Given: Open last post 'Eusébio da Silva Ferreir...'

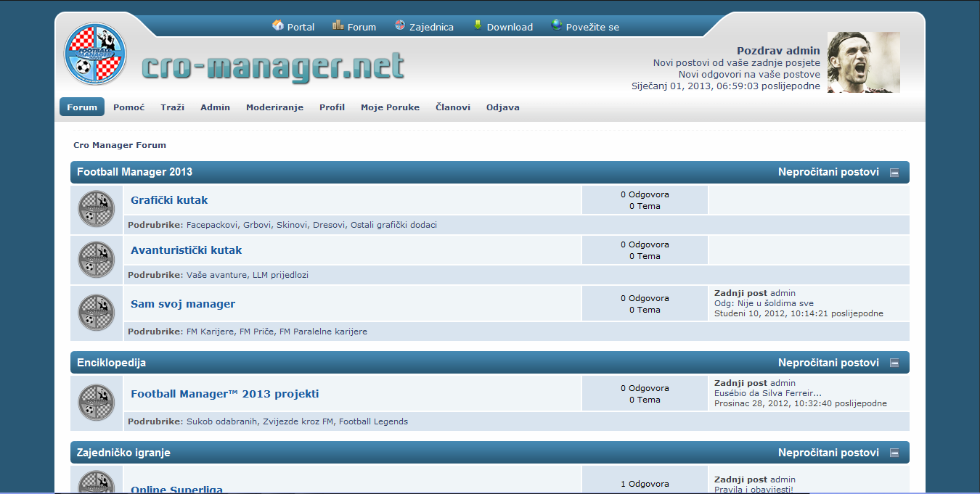Looking at the screenshot, I should pyautogui.click(x=768, y=393).
